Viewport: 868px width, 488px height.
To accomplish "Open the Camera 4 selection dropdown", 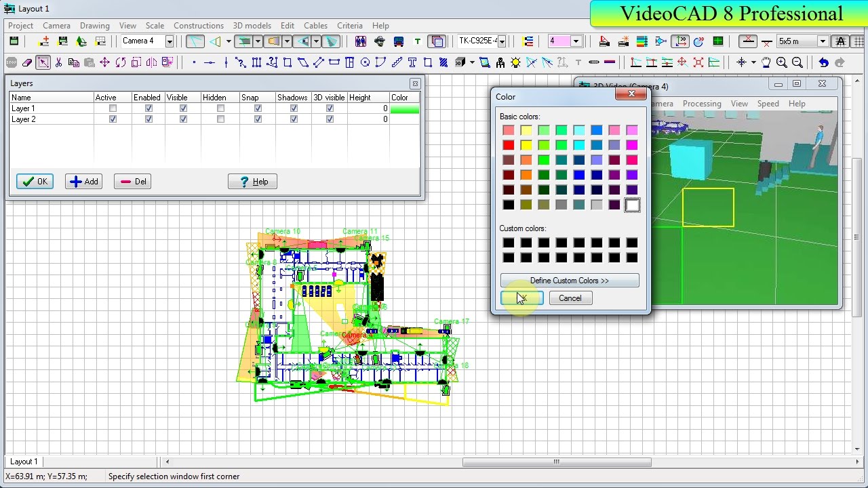I will (170, 41).
